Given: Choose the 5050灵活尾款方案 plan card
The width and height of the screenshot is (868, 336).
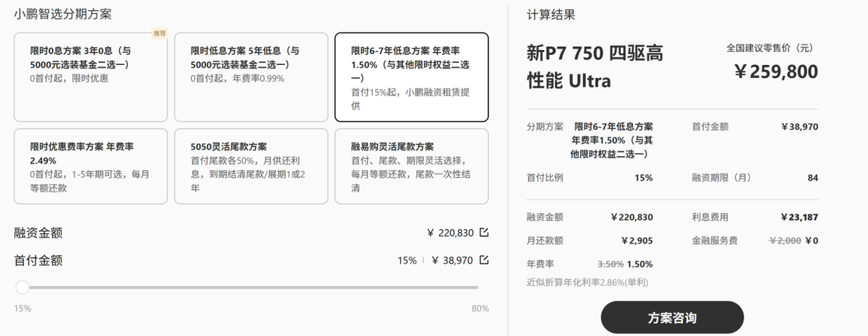Looking at the screenshot, I should (x=250, y=166).
